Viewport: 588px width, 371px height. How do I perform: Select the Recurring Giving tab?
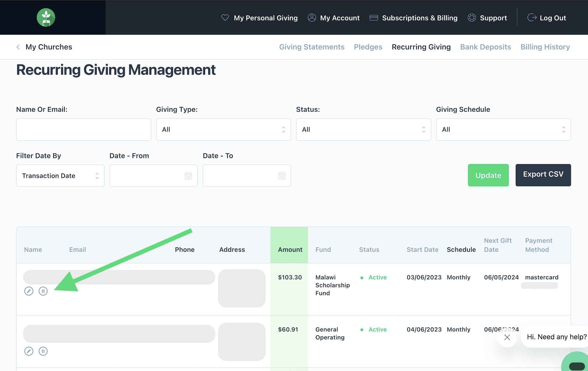pos(421,47)
